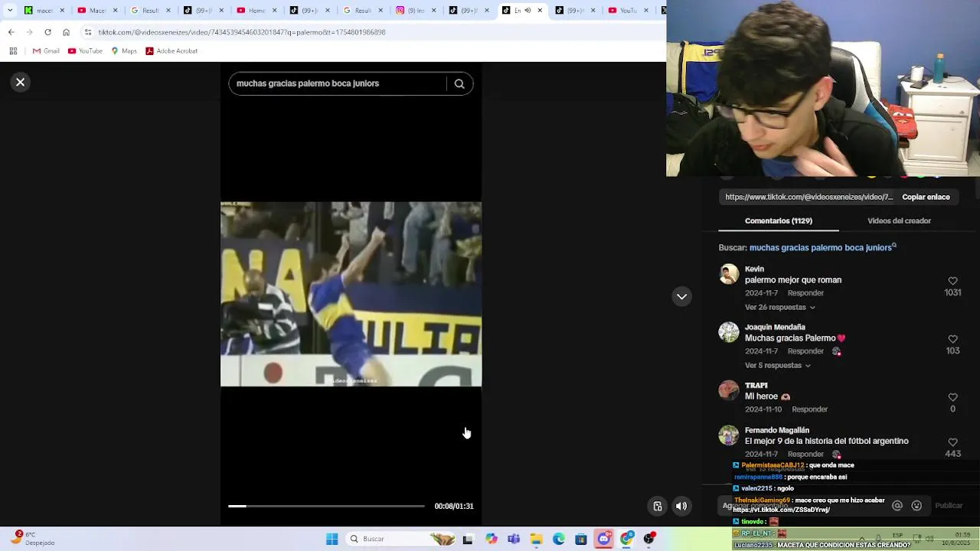Open Windows Start menu
The image size is (980, 551).
(x=332, y=539)
